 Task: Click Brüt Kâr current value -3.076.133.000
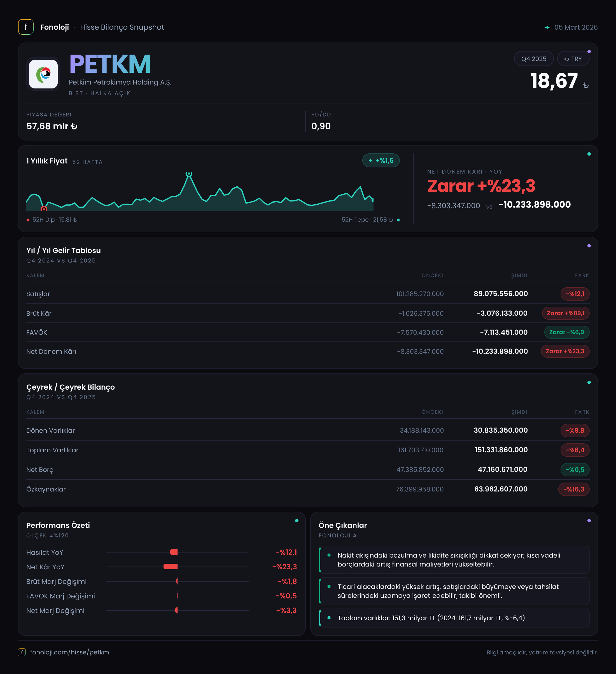[502, 313]
